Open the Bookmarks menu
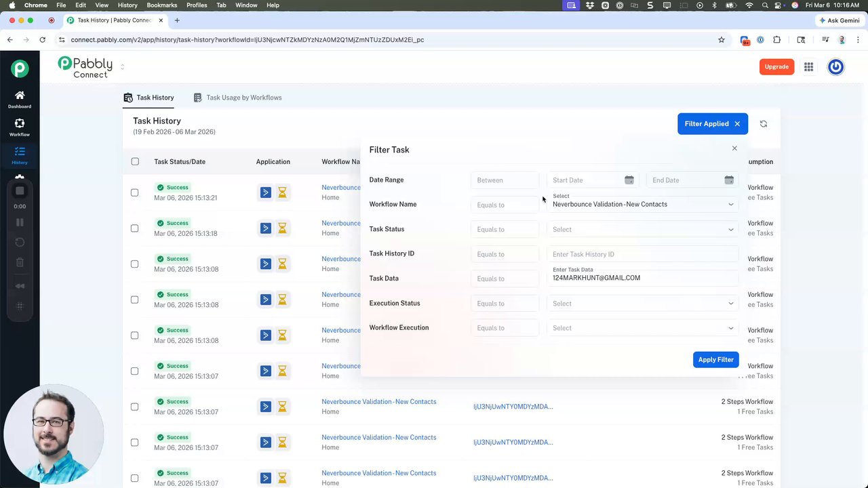 [x=161, y=5]
